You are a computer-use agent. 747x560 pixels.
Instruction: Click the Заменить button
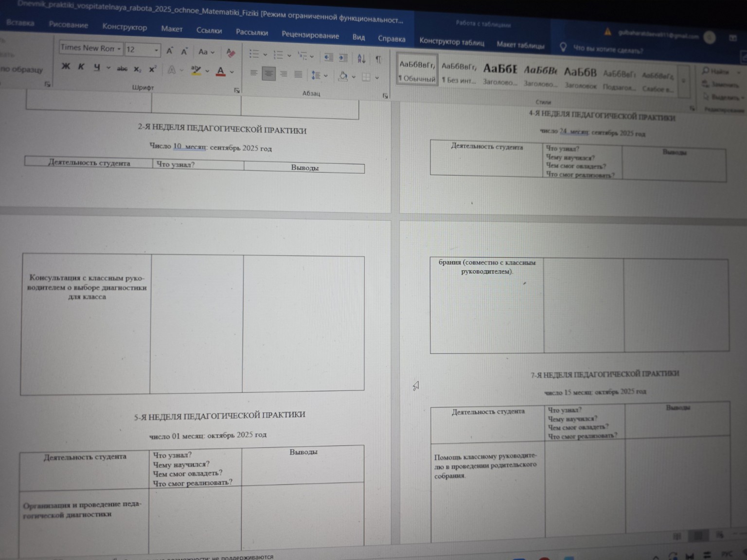pos(722,85)
